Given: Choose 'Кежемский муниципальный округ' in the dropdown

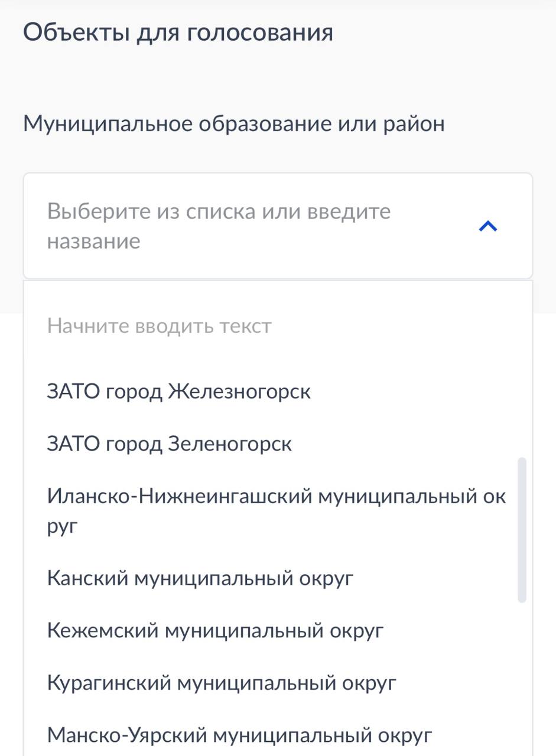Looking at the screenshot, I should coord(216,631).
